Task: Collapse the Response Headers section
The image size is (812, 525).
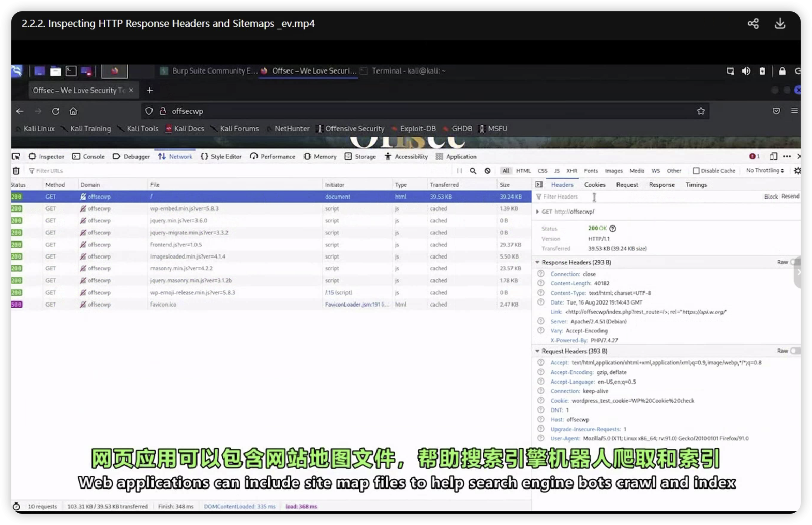Action: click(x=537, y=262)
